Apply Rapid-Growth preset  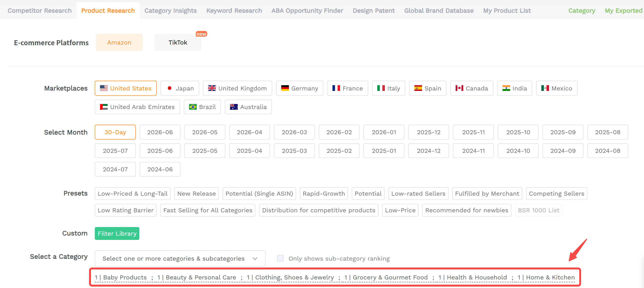tap(324, 194)
